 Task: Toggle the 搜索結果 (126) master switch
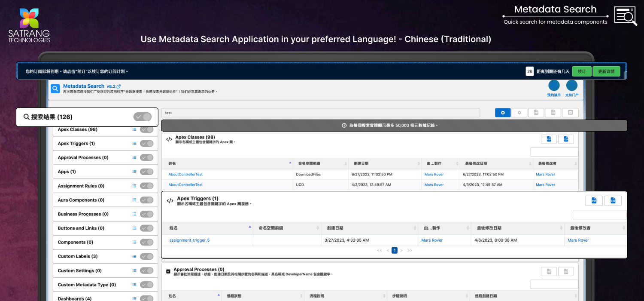[143, 117]
